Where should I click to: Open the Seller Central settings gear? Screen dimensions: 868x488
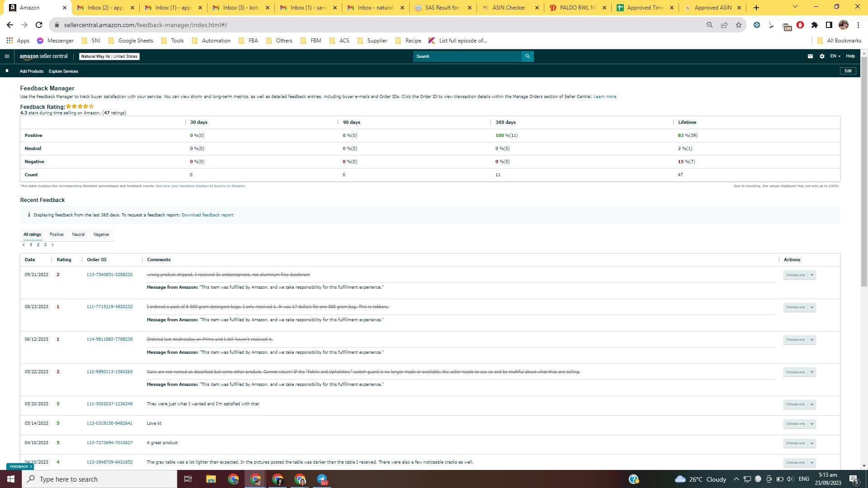coord(822,56)
